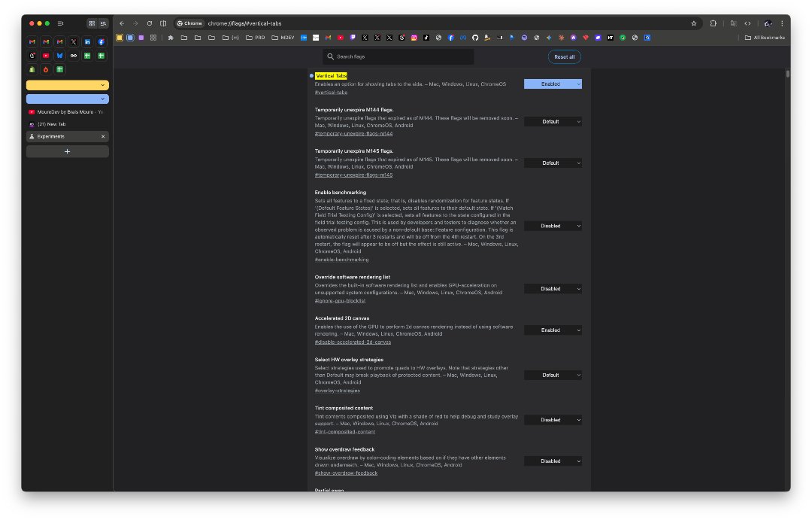Click the address bar URL
The width and height of the screenshot is (812, 520).
(244, 23)
